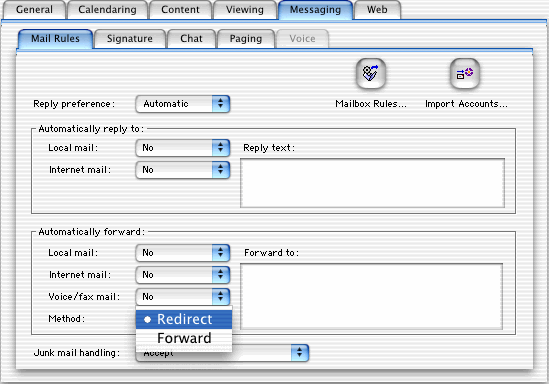Click the 'Automatically reply to:' group title
Image resolution: width=549 pixels, height=384 pixels.
pyautogui.click(x=91, y=129)
